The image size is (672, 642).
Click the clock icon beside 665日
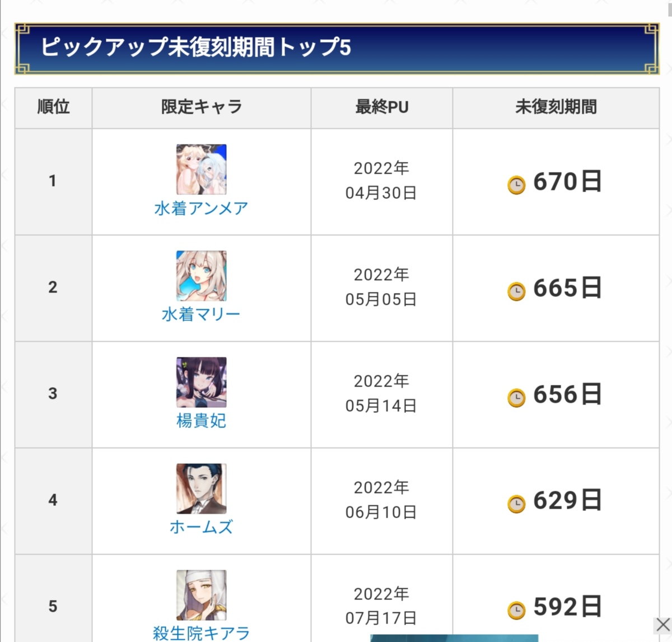(x=516, y=291)
